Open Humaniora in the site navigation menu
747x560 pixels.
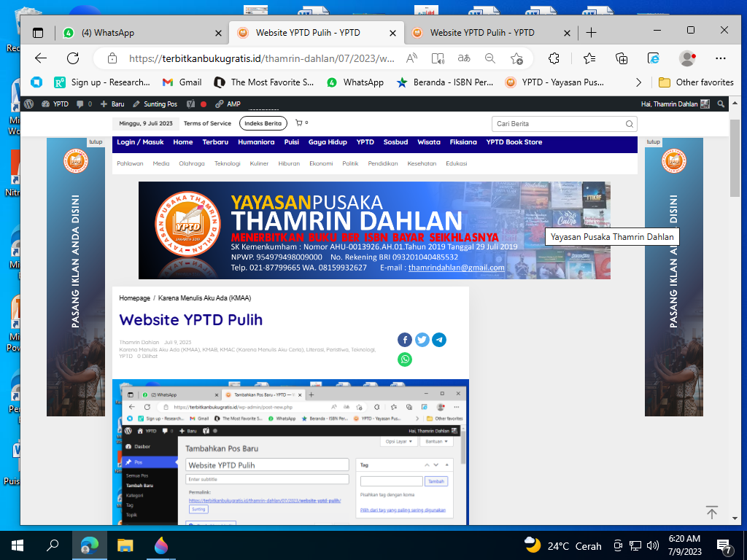pyautogui.click(x=256, y=142)
